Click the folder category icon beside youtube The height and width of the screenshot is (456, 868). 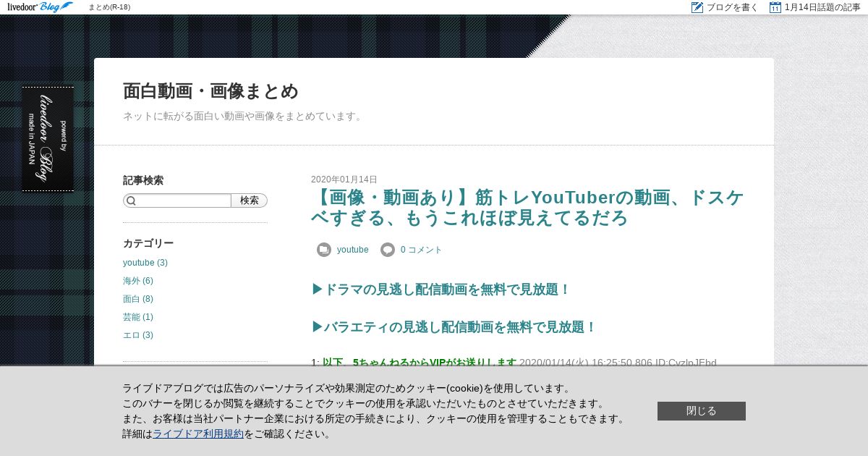(324, 250)
